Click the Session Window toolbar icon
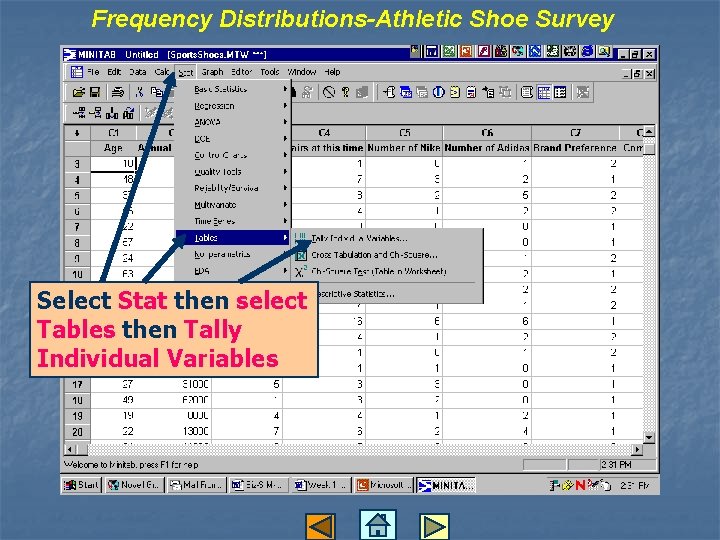 click(x=527, y=93)
